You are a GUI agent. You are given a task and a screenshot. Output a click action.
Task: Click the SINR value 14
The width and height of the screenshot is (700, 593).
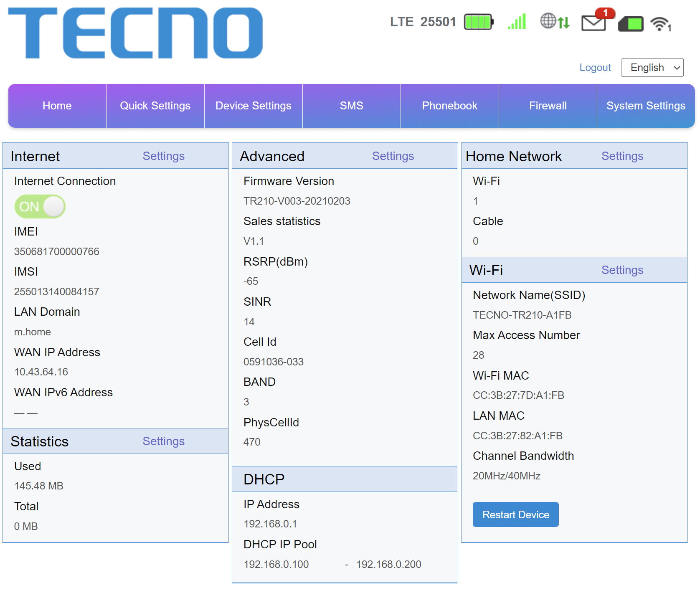pyautogui.click(x=249, y=322)
